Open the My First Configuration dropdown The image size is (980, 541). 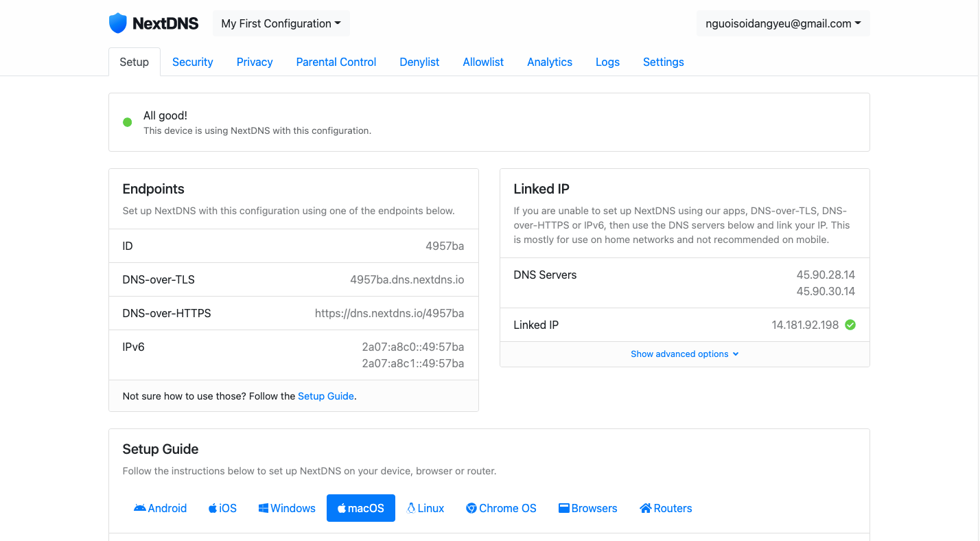[x=281, y=23]
